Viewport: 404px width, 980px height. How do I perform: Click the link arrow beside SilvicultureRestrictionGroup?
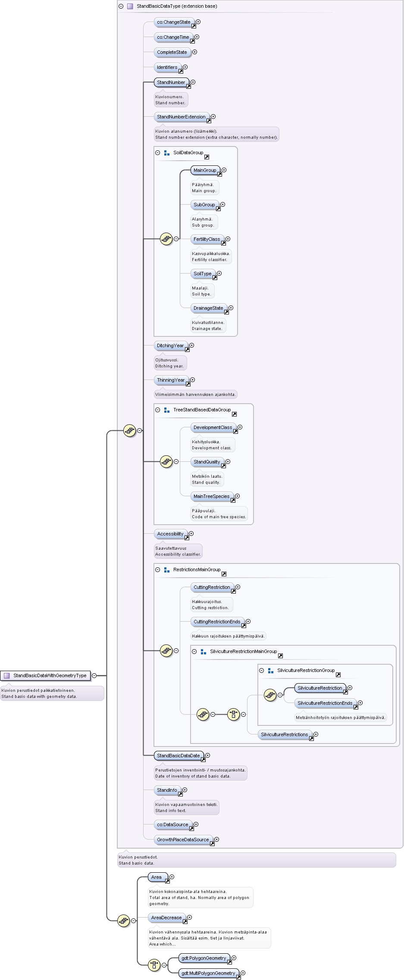(x=338, y=675)
